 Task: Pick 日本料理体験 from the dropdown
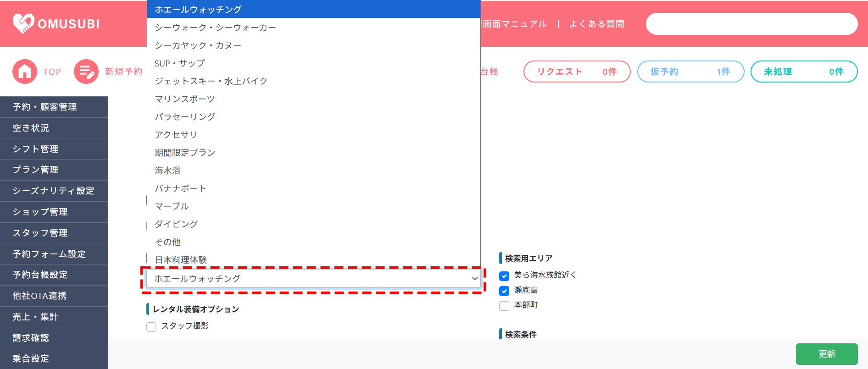181,259
